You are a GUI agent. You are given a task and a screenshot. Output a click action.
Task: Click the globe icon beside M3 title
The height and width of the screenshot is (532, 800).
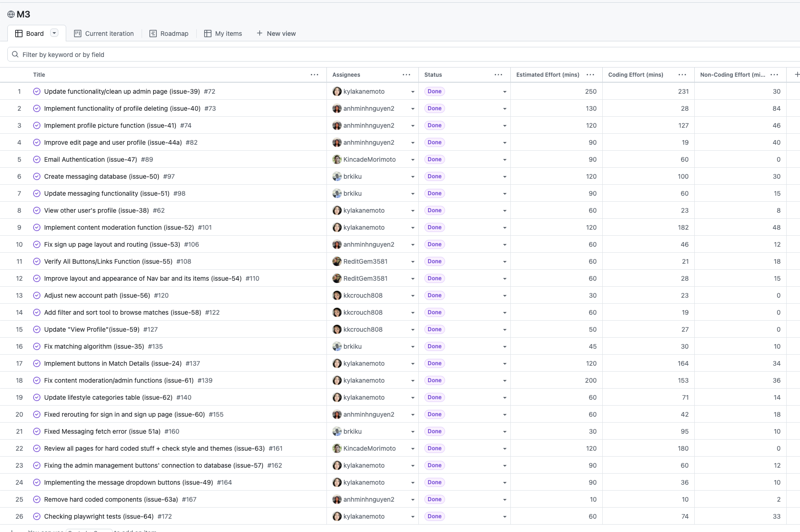click(x=11, y=14)
